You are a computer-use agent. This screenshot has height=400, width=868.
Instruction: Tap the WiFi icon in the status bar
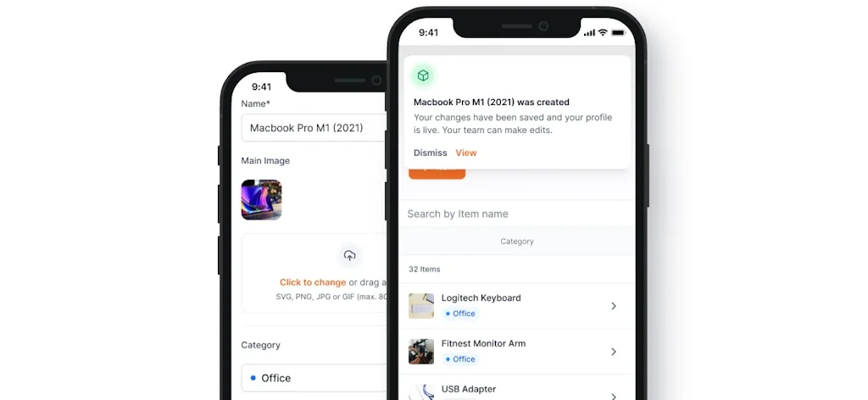point(603,33)
